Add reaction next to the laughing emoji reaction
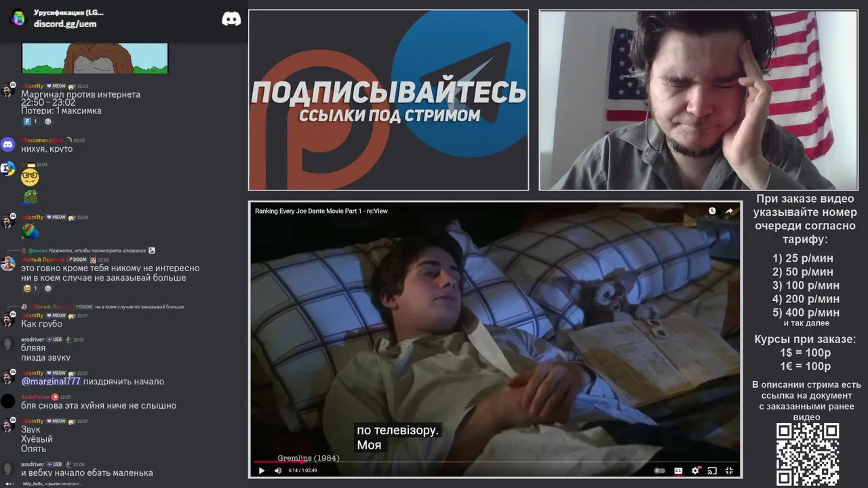This screenshot has height=488, width=868. tap(47, 289)
